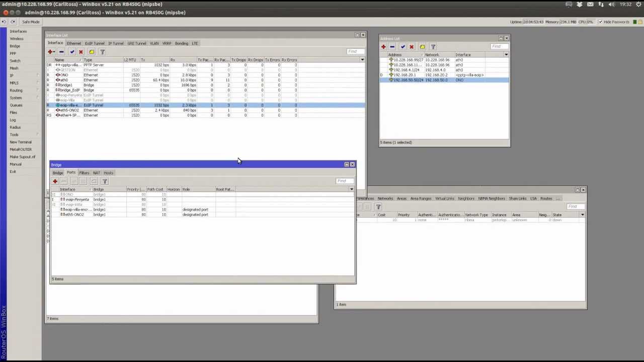Open Interfaces in sidebar menu
Image resolution: width=644 pixels, height=362 pixels.
18,31
